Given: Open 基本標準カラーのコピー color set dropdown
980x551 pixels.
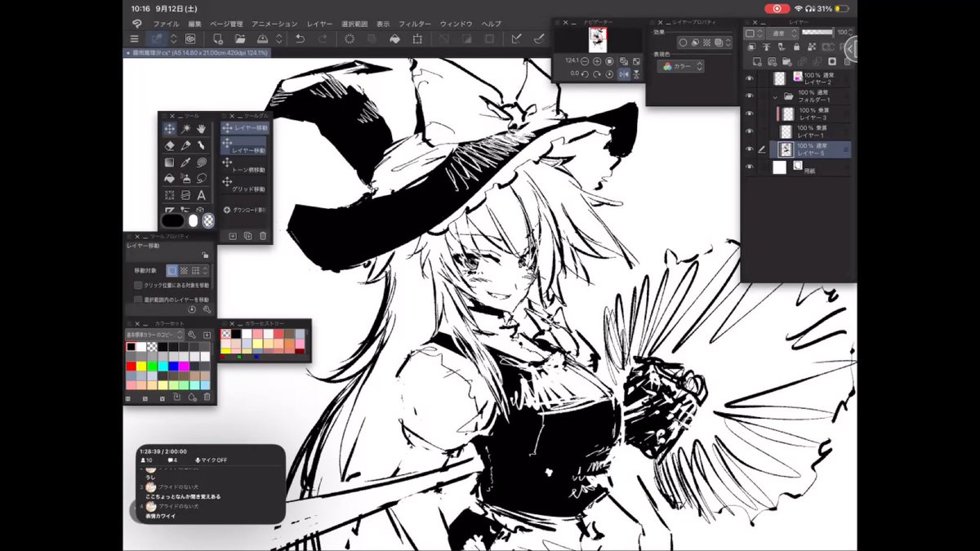Looking at the screenshot, I should 154,335.
